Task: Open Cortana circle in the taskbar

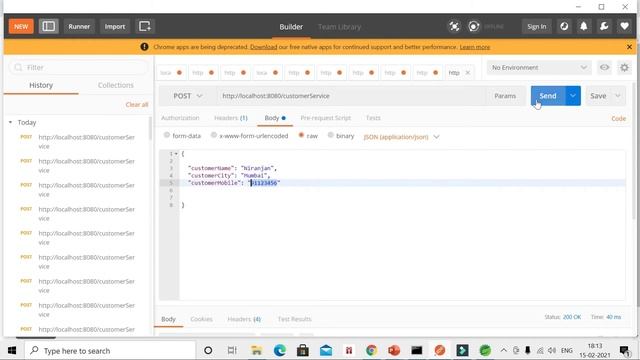Action: (x=208, y=351)
